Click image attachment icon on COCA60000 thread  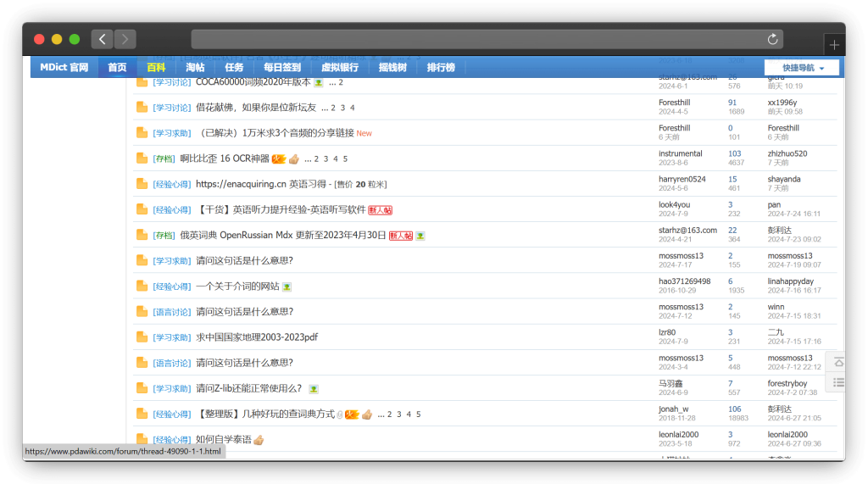pyautogui.click(x=319, y=83)
